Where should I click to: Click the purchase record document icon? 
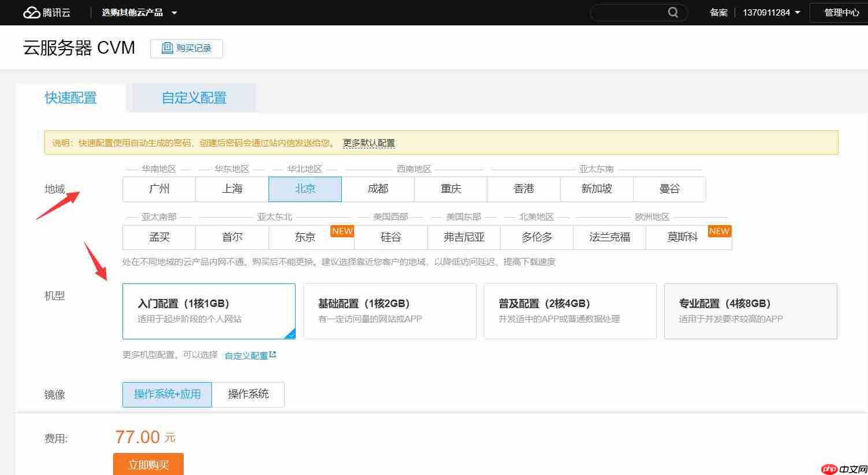point(167,48)
